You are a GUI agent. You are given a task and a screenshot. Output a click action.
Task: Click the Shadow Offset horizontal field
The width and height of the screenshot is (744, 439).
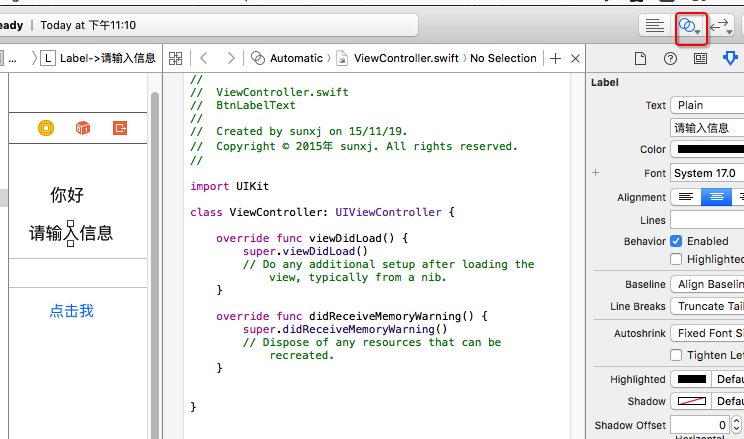[x=700, y=425]
